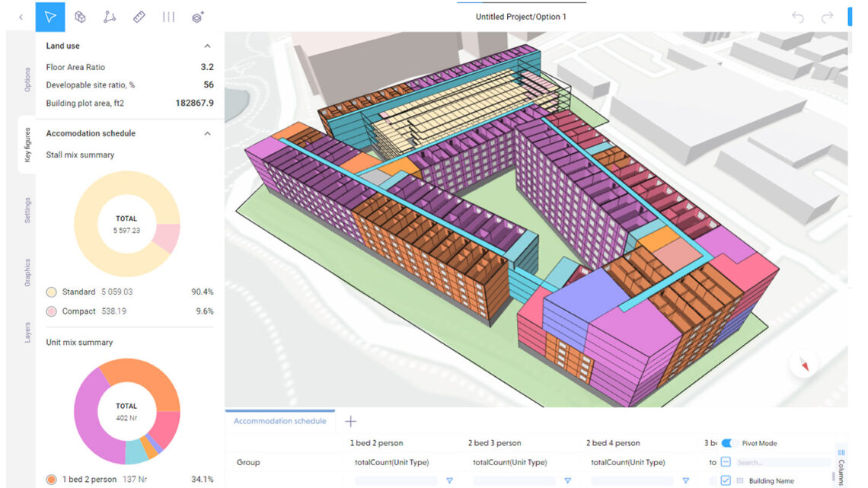868x488 pixels.
Task: Click the compass orientation icon in viewport
Action: 804,365
